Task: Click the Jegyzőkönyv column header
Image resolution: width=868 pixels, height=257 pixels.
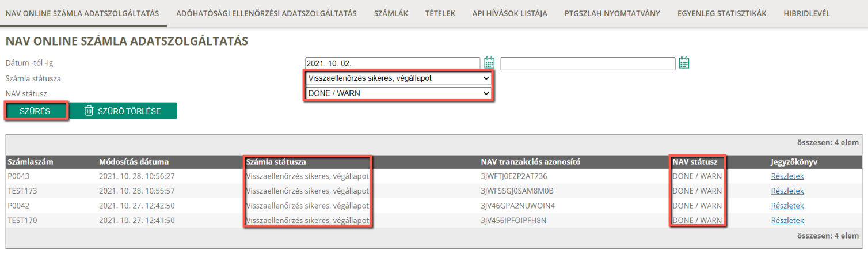Action: coord(794,162)
